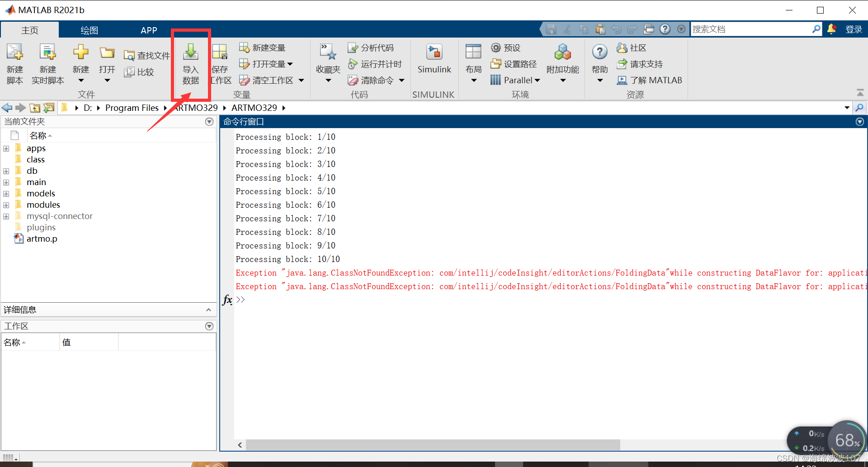Click the quick access help icon
The height and width of the screenshot is (467, 868).
click(x=665, y=29)
